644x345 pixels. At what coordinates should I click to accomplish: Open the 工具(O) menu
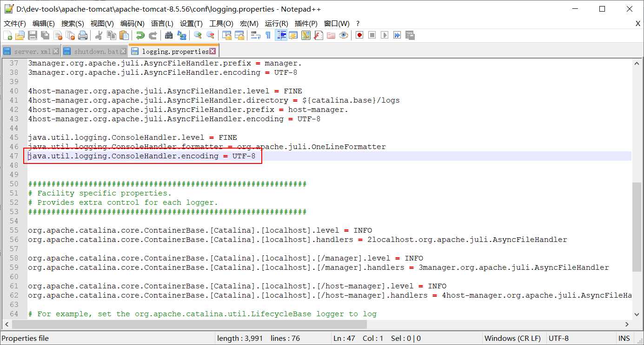(x=221, y=24)
